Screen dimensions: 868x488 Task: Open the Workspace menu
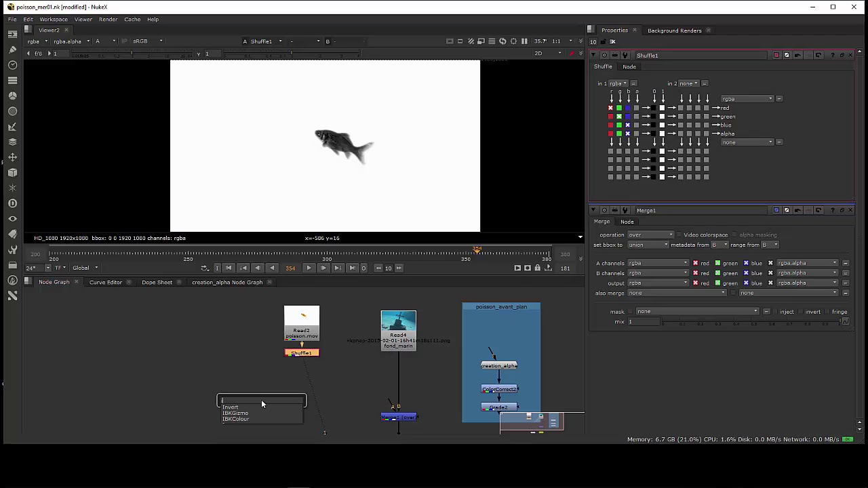(x=53, y=19)
